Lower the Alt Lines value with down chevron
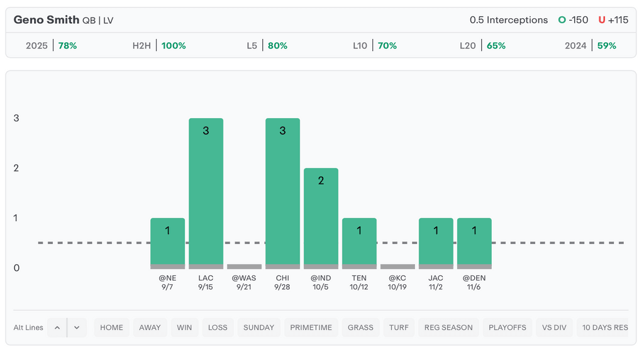Screen dimensions: 644x354 (x=77, y=328)
